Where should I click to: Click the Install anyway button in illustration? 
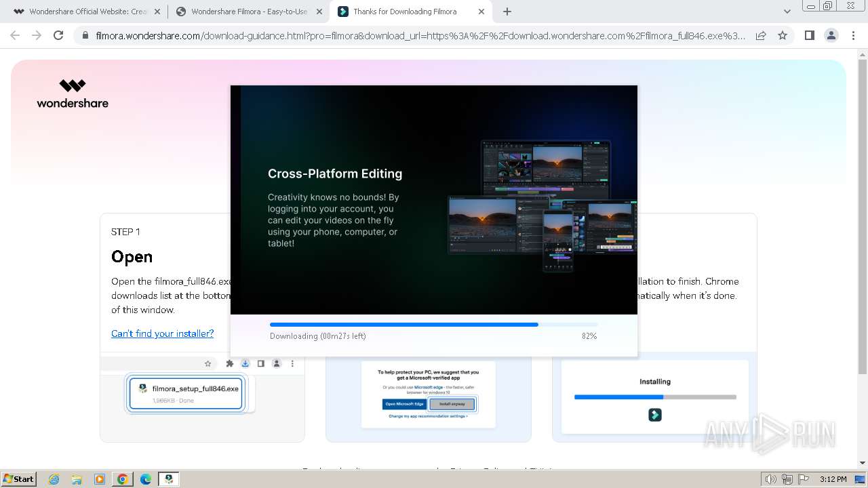pyautogui.click(x=452, y=404)
